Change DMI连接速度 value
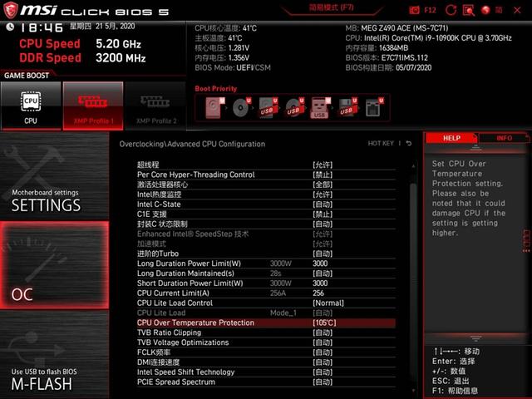This screenshot has width=532, height=399. point(323,362)
